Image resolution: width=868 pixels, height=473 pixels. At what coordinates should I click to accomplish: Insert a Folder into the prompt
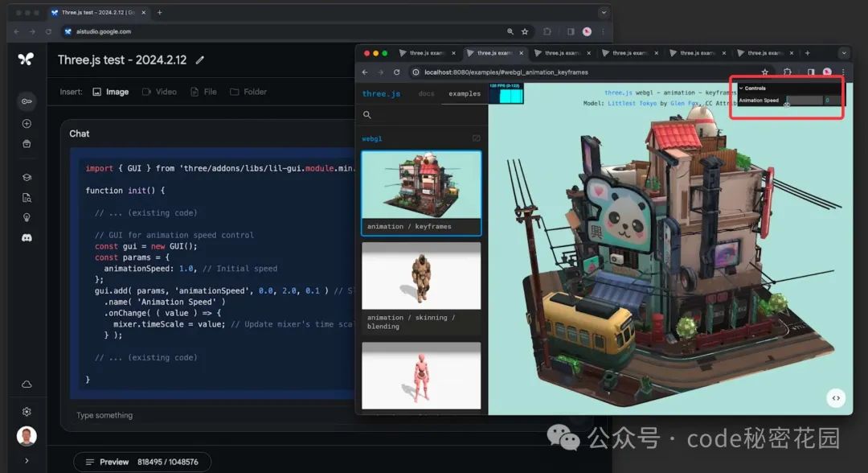(x=248, y=92)
